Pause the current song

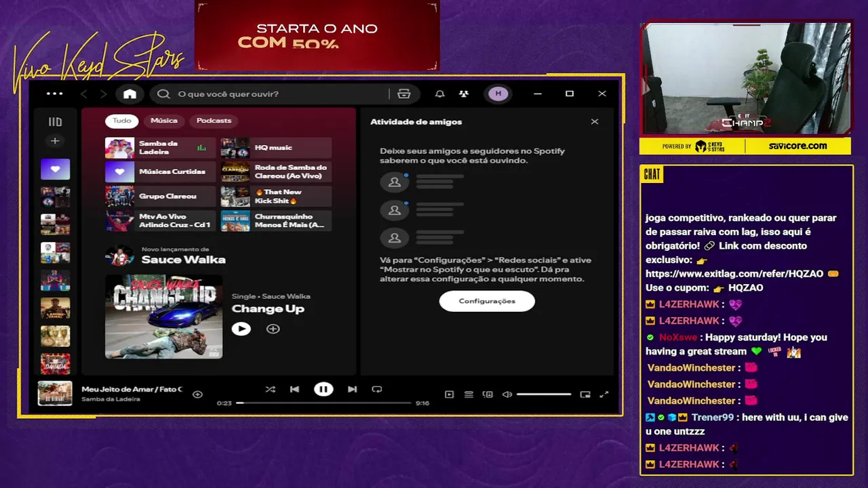(x=323, y=389)
